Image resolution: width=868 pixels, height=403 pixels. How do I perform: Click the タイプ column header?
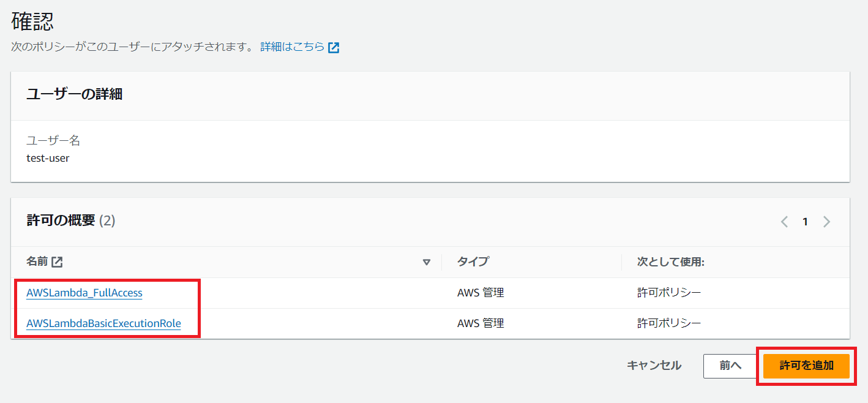(x=473, y=262)
